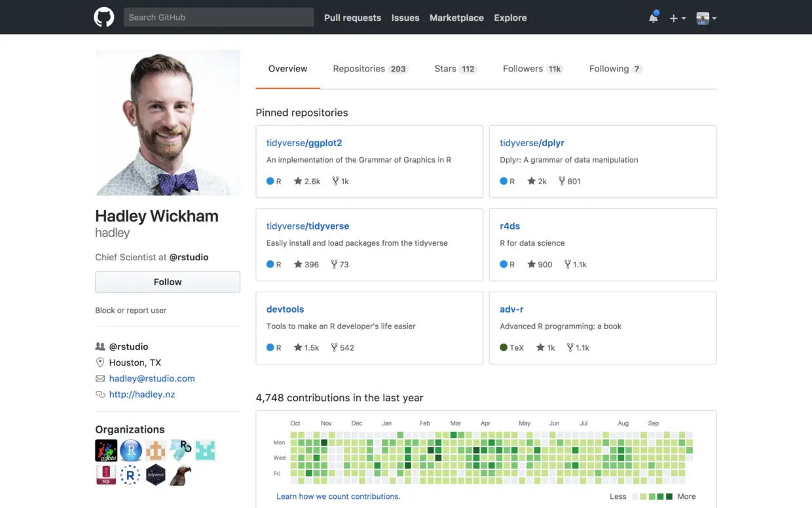Screen dimensions: 812x508
Task: Follow Hadley Wickham
Action: 168,282
